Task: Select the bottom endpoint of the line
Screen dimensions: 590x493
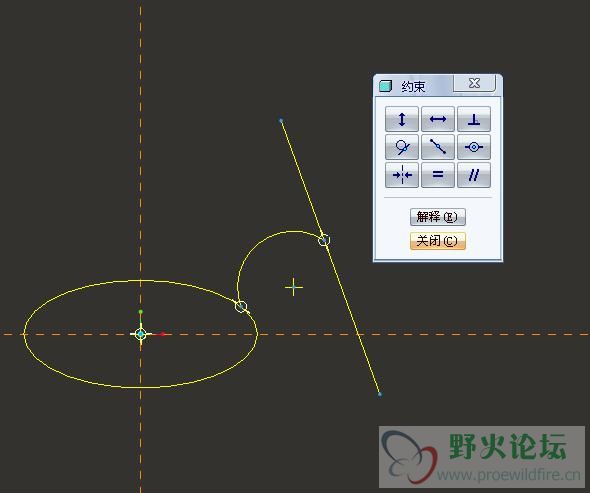Action: 380,394
